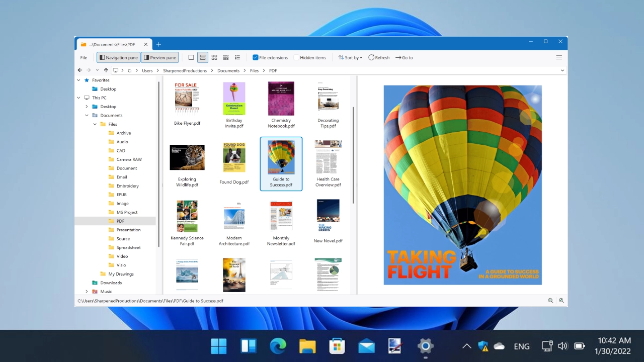
Task: Switch to small icons grid view
Action: 226,57
